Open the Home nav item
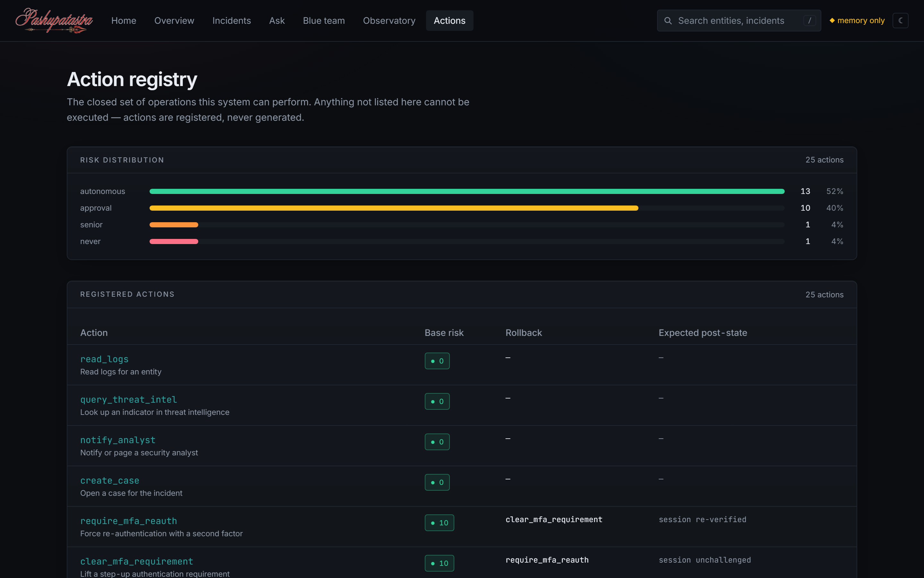Screen dimensions: 924x578 pyautogui.click(x=124, y=21)
